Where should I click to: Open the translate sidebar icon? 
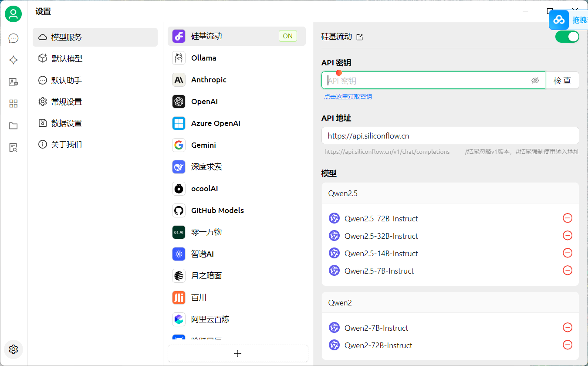14,82
